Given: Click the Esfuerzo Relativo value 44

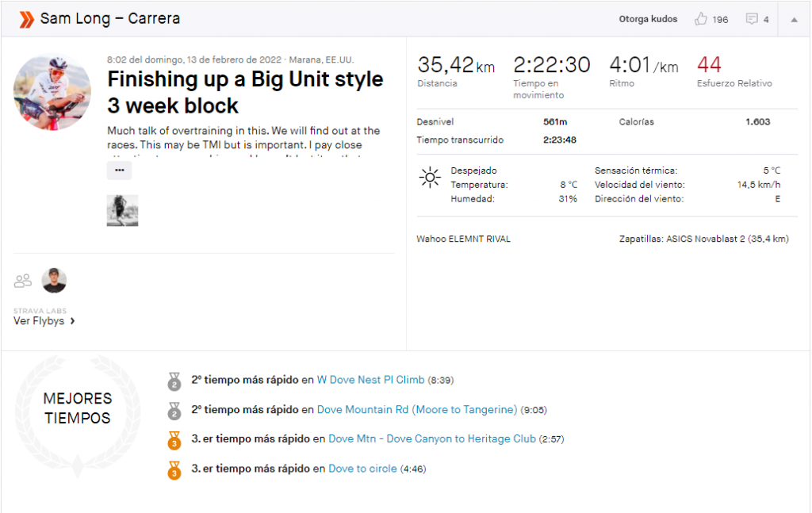Looking at the screenshot, I should [x=709, y=65].
